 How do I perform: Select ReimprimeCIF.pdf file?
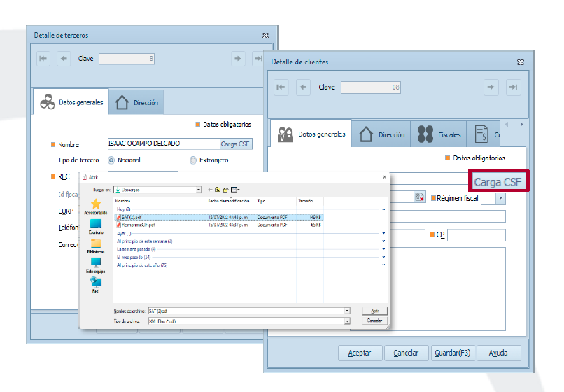219,225
